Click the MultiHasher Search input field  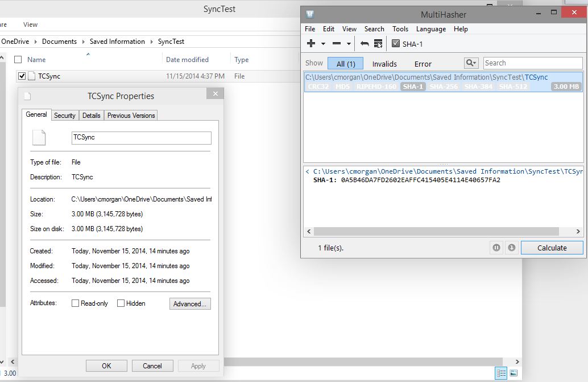point(532,63)
